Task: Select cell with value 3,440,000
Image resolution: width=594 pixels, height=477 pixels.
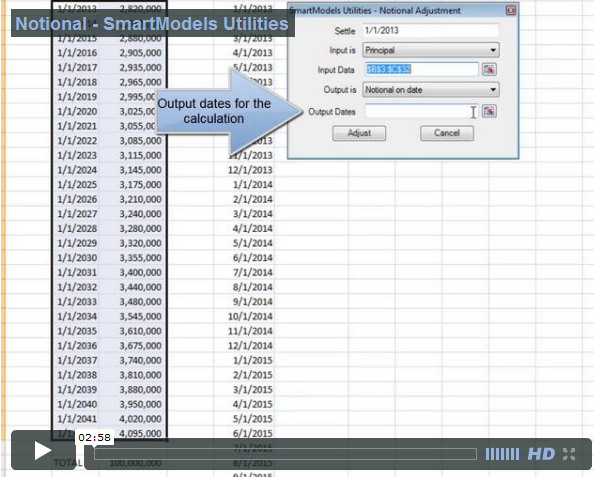Action: 134,287
